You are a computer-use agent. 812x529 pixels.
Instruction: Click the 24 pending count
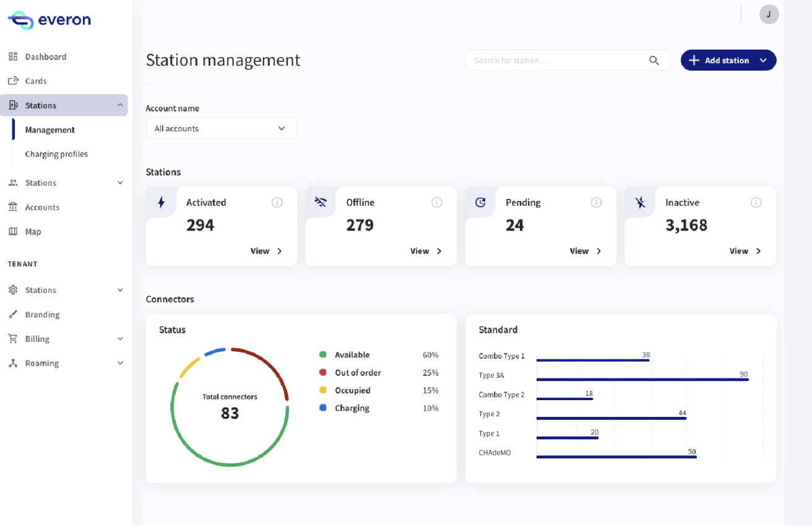tap(515, 225)
